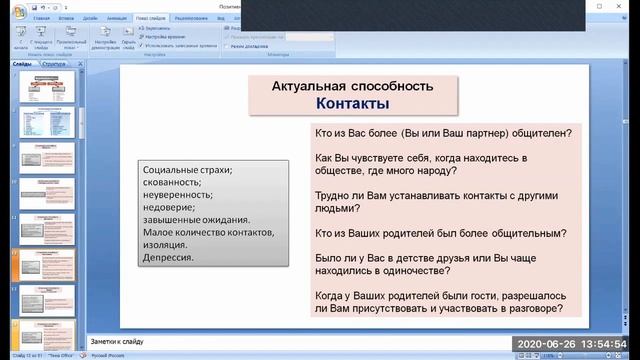
Task: Switch to the Рецензирование ribbon tab
Action: 191,18
